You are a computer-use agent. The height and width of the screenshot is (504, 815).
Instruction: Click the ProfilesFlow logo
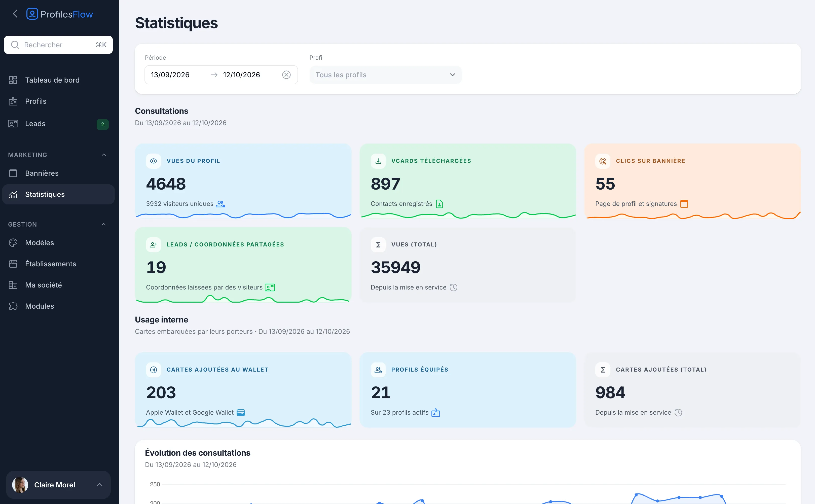pos(60,14)
